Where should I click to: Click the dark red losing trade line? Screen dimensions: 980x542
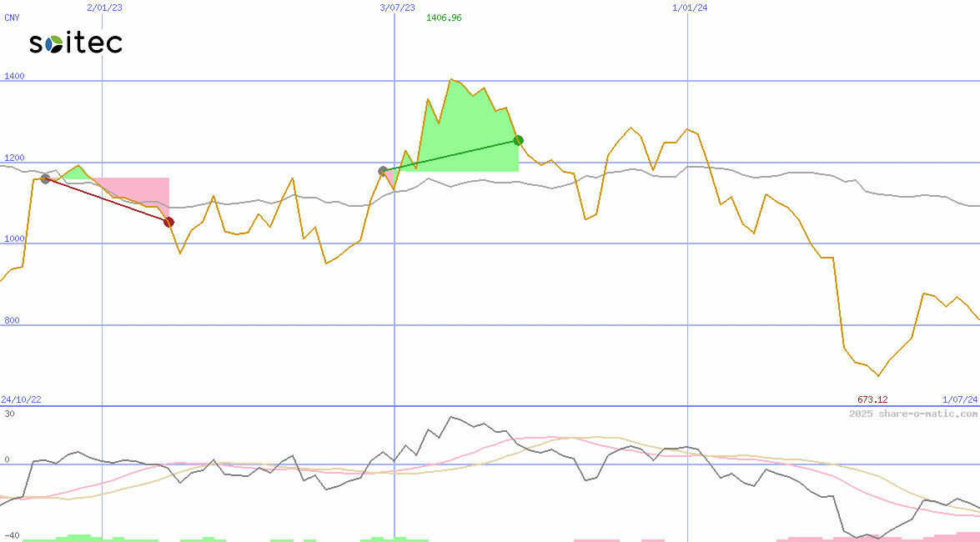(107, 200)
